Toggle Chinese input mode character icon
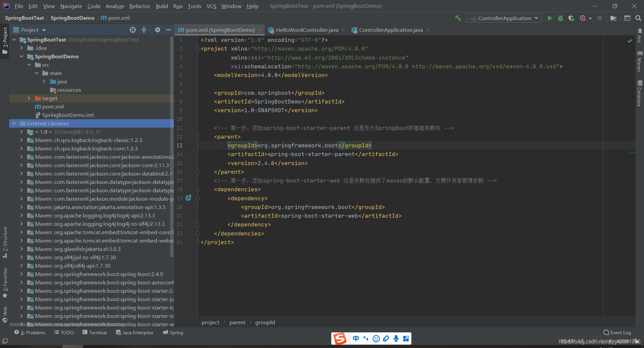 click(x=356, y=339)
